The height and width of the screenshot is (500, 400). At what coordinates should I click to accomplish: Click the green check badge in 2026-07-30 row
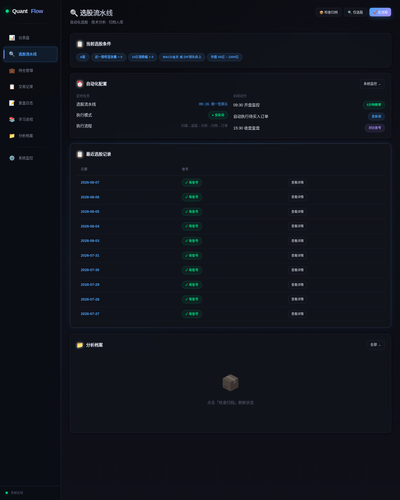(192, 270)
